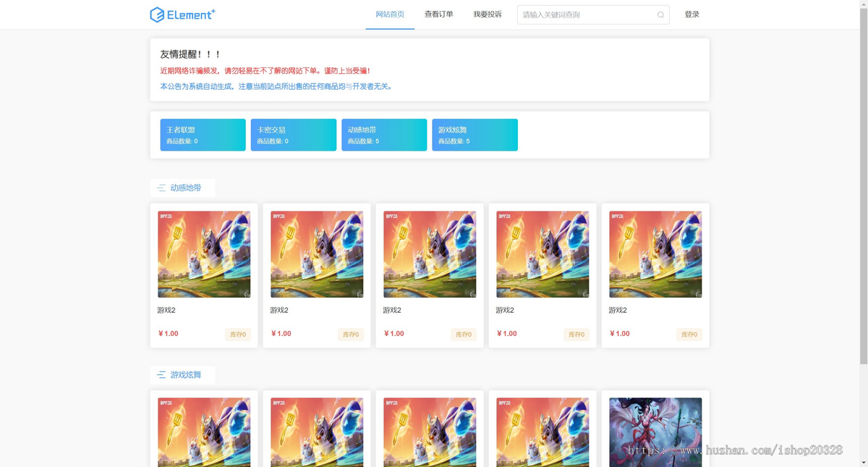The image size is (868, 467).
Task: Open the 网站首页 tab
Action: (x=390, y=14)
